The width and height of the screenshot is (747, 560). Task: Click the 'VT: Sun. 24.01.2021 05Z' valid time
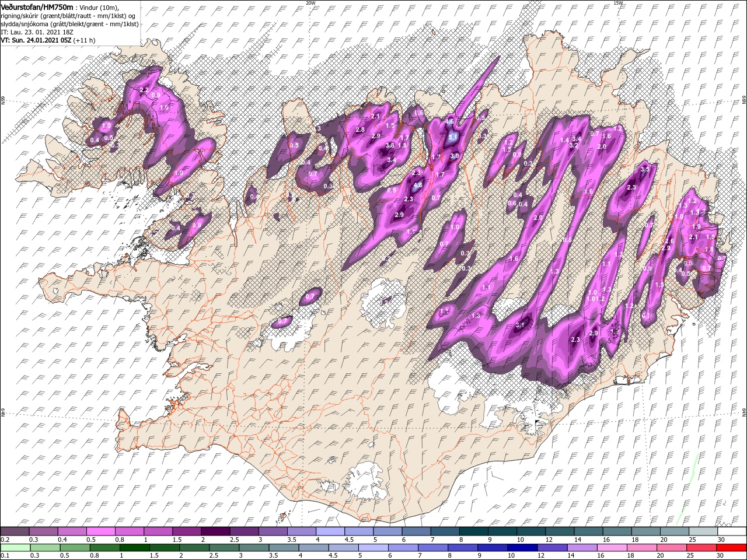click(35, 40)
